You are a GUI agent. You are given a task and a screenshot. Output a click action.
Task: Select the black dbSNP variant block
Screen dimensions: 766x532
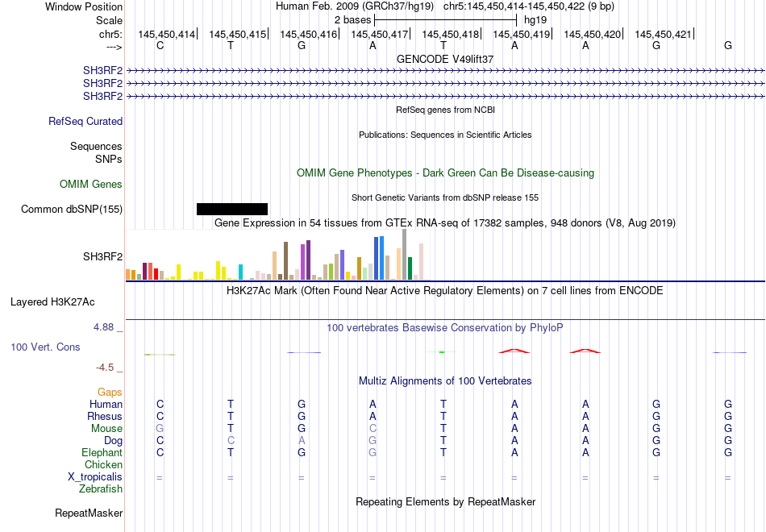pos(232,209)
